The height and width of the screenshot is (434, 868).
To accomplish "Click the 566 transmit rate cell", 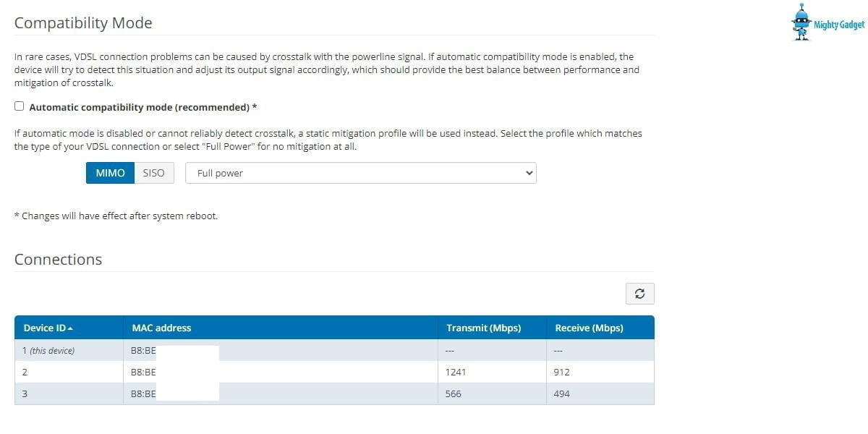I will point(454,393).
